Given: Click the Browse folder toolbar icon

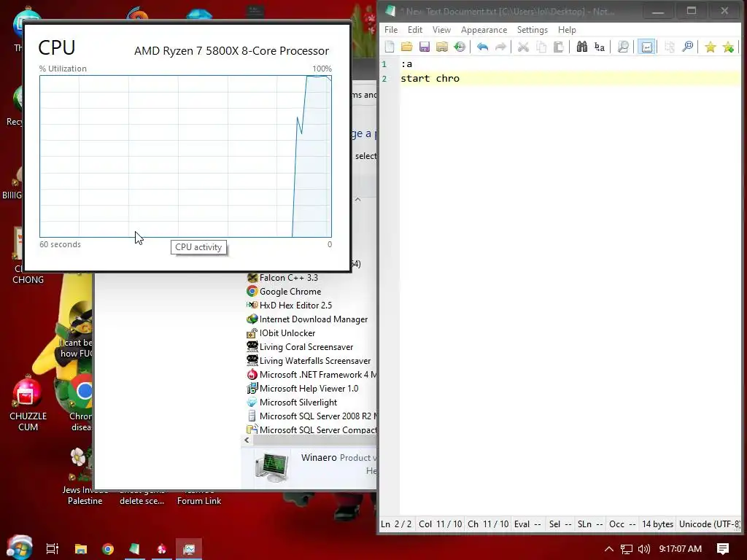Looking at the screenshot, I should (x=442, y=47).
